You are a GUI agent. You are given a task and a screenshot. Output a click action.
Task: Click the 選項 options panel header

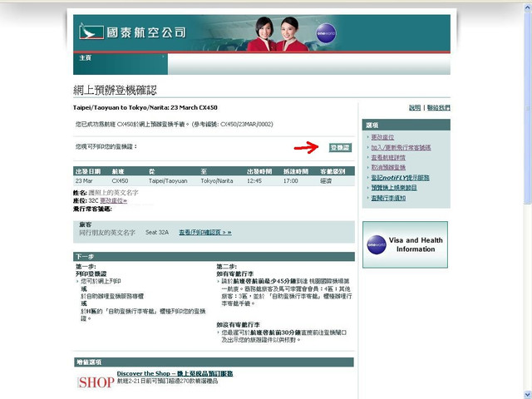(x=406, y=125)
